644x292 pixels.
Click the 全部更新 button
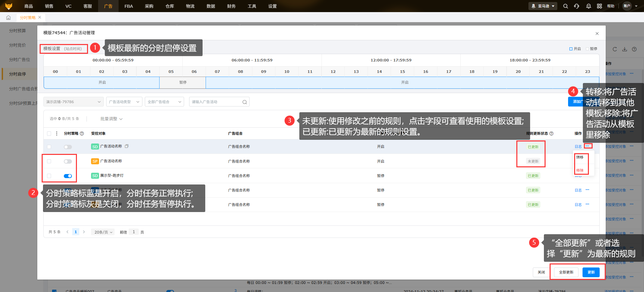[566, 272]
